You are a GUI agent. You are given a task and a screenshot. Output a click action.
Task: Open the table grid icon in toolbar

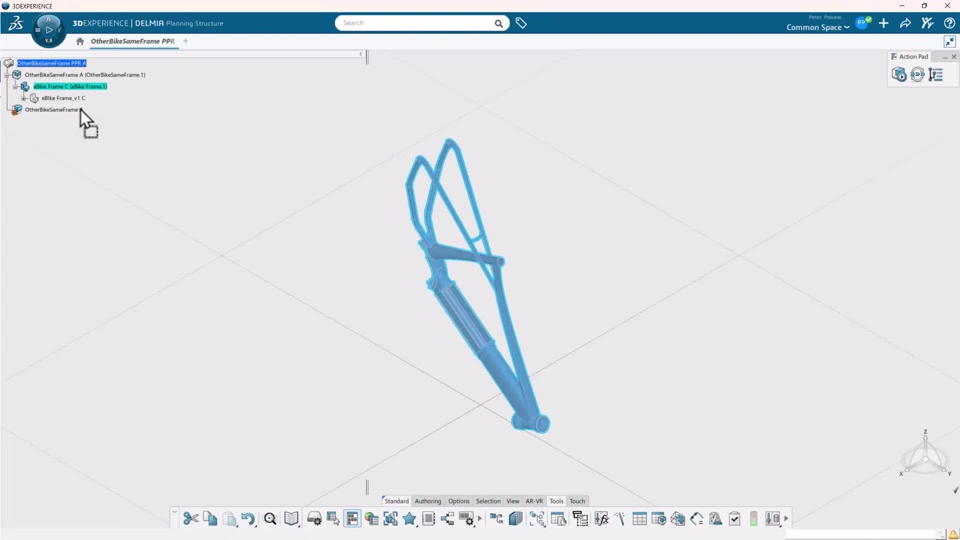(639, 519)
